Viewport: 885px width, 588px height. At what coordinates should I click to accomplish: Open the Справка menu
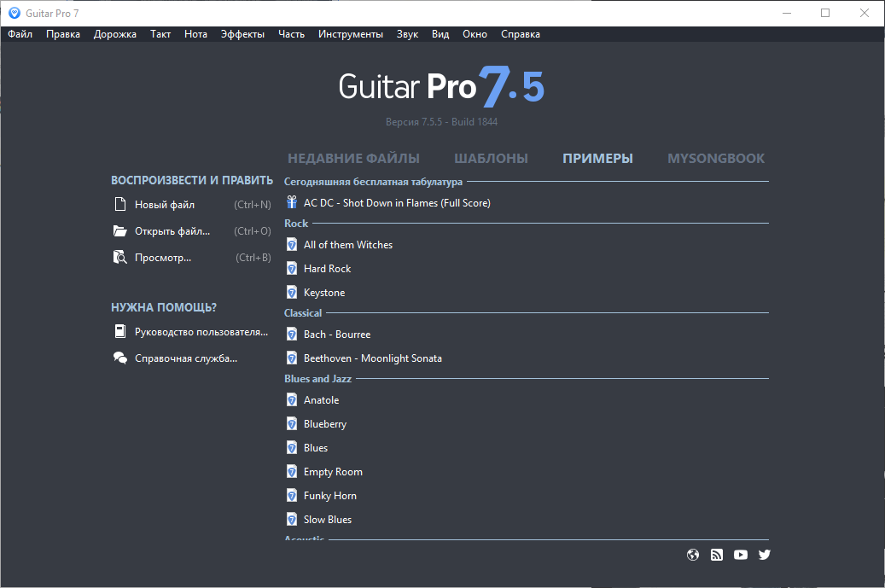point(521,34)
